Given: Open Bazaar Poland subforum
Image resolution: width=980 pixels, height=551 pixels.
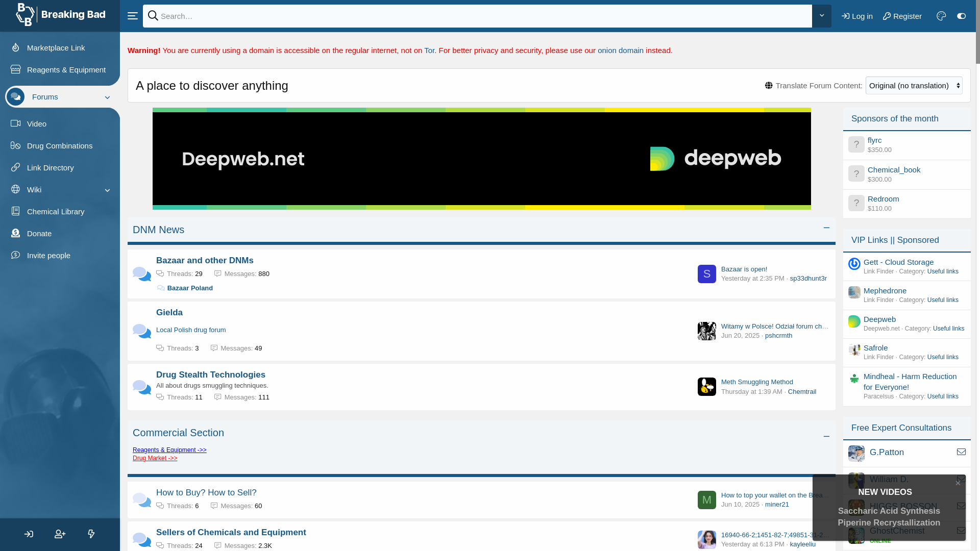Looking at the screenshot, I should click(190, 288).
